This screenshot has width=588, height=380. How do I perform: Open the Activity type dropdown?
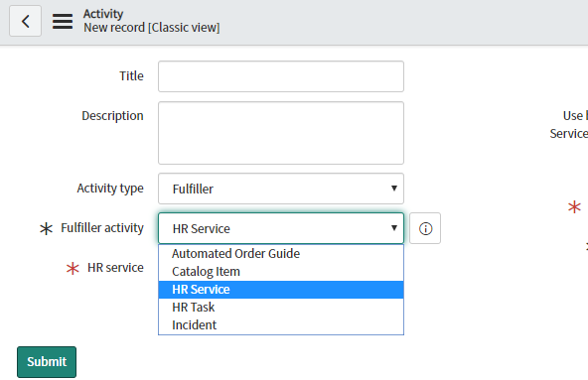(281, 189)
